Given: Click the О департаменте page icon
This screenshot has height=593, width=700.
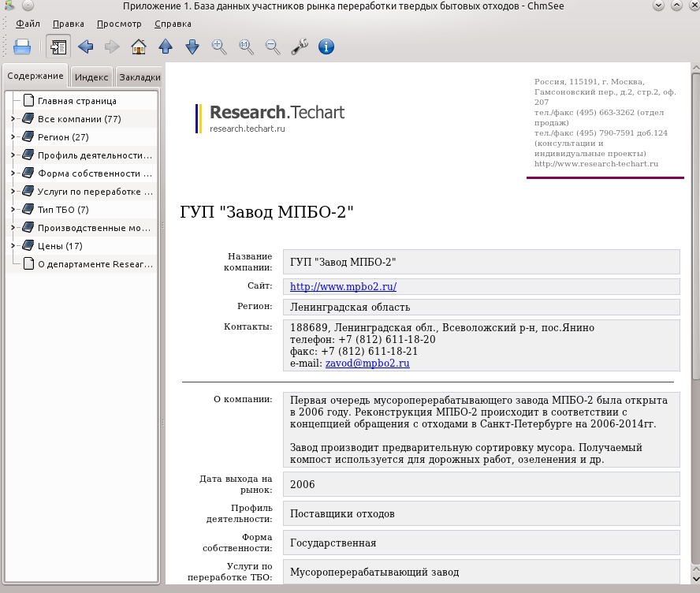Looking at the screenshot, I should [x=28, y=263].
